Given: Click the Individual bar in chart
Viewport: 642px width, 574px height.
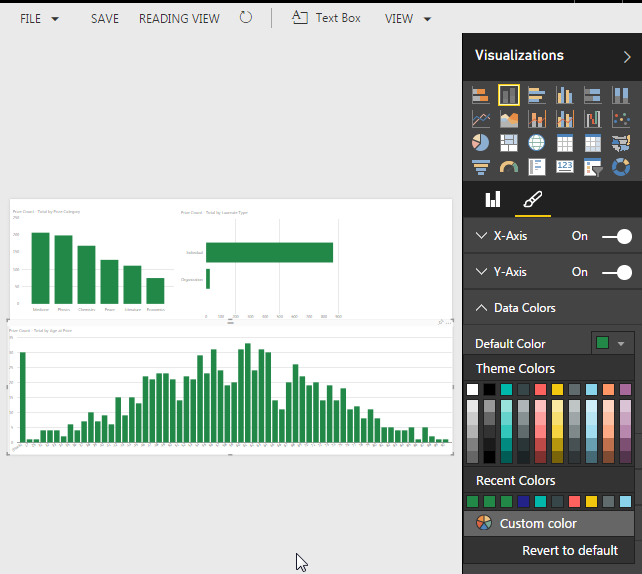Looking at the screenshot, I should [269, 252].
